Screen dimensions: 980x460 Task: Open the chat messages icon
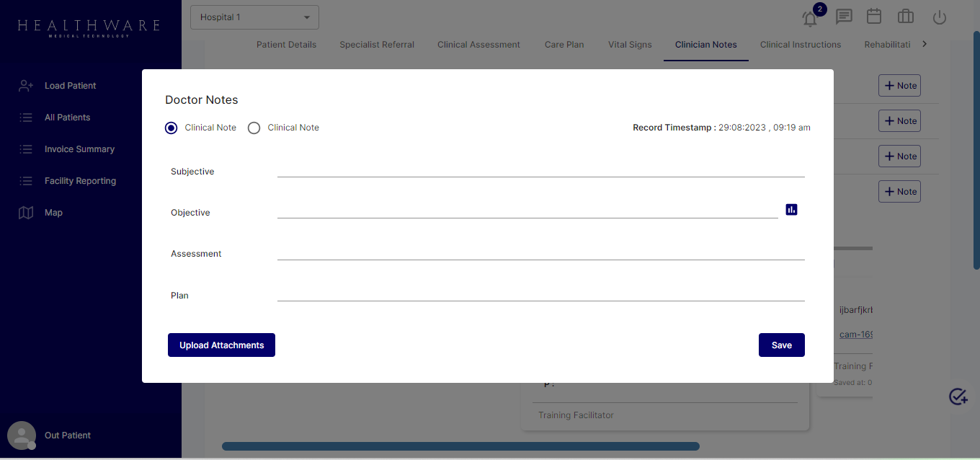point(844,17)
